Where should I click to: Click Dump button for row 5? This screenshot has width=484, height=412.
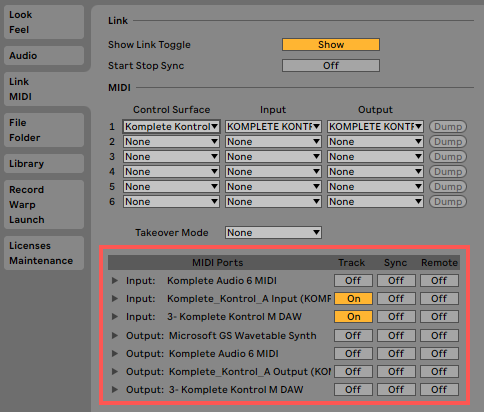tap(448, 187)
